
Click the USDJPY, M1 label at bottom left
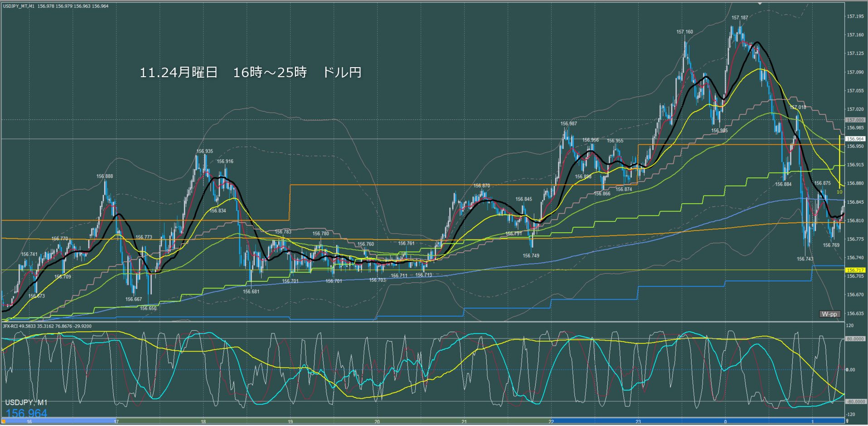(26, 402)
